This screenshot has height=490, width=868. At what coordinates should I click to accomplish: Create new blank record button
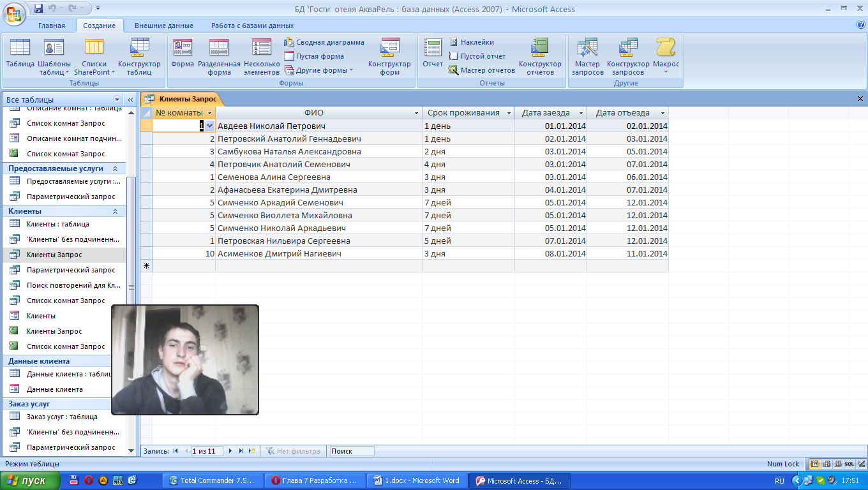point(252,451)
